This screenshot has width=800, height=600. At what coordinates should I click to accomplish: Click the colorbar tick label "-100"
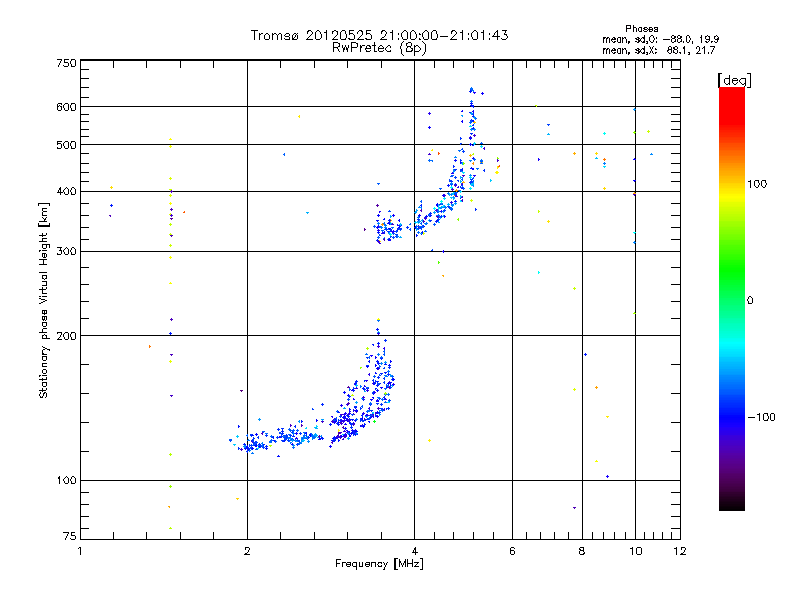(x=761, y=417)
